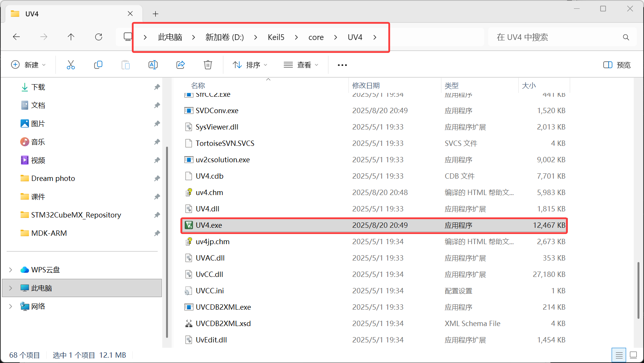Unpin STM32CubeMX_Repository from quick access

[x=157, y=215]
